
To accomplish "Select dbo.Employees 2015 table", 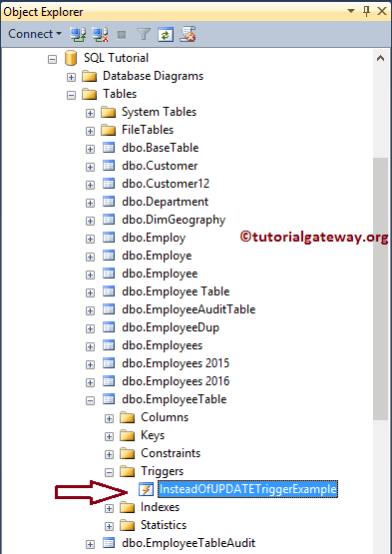I will click(176, 363).
